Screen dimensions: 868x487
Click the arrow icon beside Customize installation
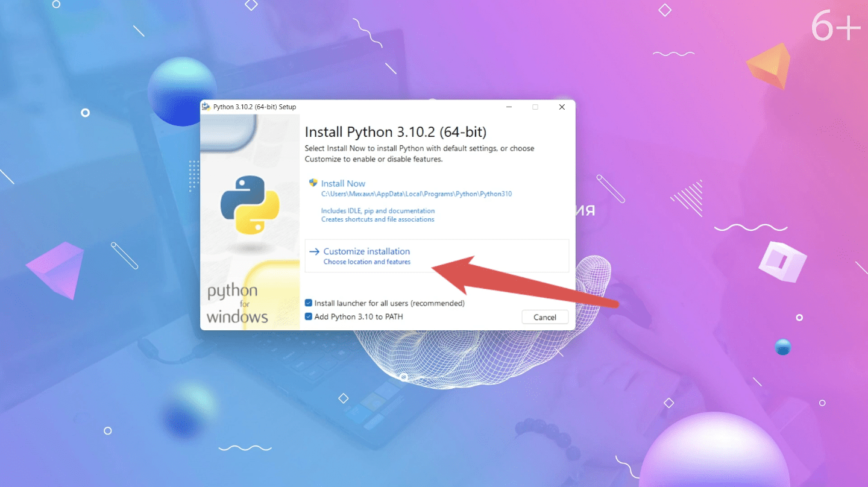point(314,251)
